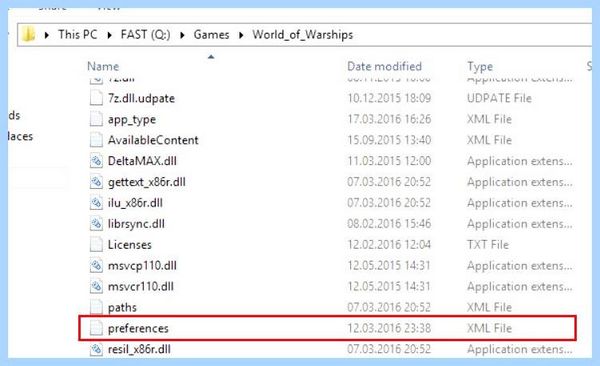This screenshot has width=600, height=366.
Task: Select the ilu_x86r.dll file name
Action: coord(135,203)
